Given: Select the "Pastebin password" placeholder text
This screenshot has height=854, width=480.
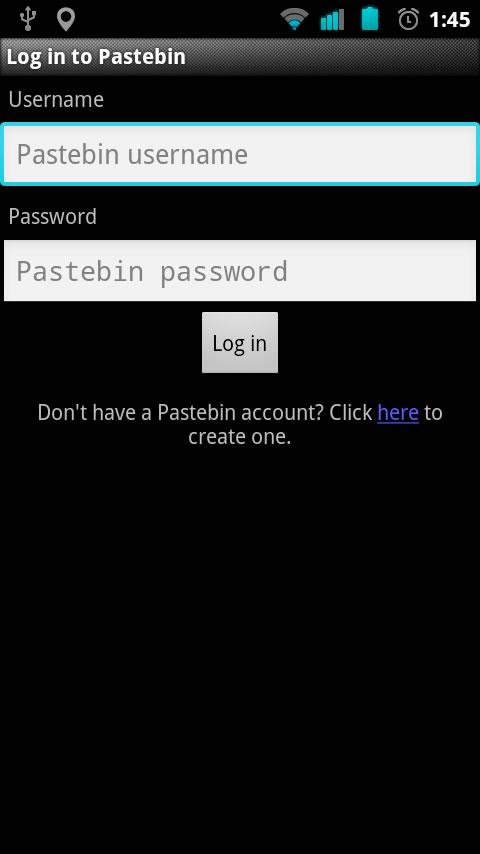Looking at the screenshot, I should tap(152, 271).
